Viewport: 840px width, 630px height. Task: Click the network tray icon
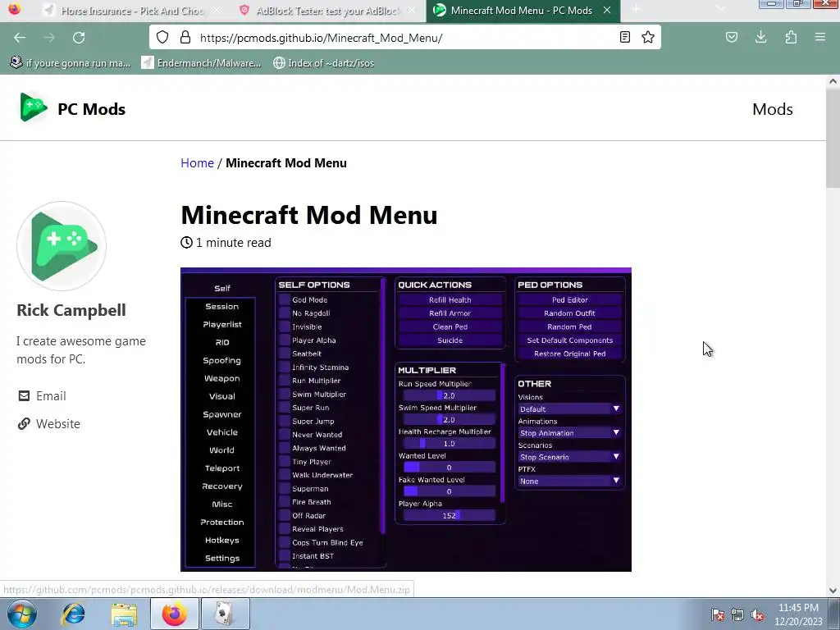coord(737,614)
